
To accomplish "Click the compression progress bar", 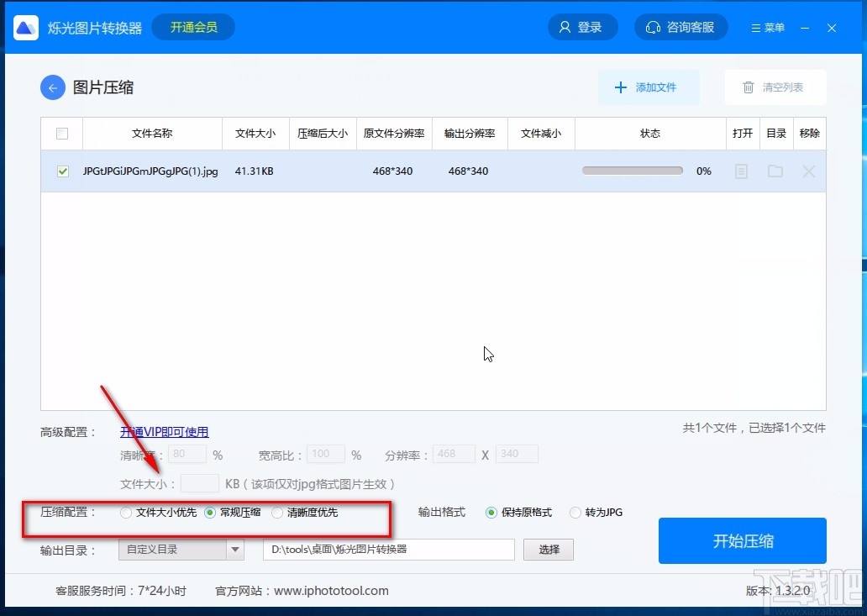I will point(632,170).
